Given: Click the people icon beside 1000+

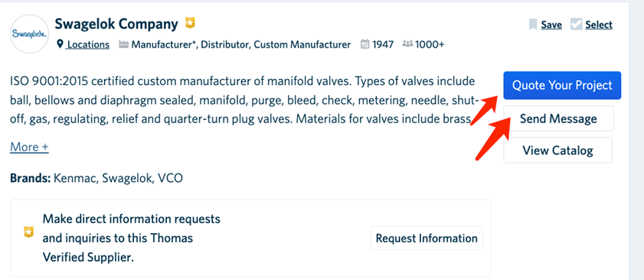Looking at the screenshot, I should tap(407, 44).
